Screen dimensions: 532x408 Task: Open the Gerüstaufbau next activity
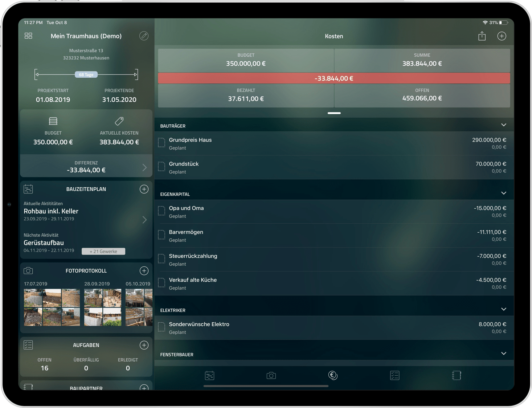click(44, 243)
